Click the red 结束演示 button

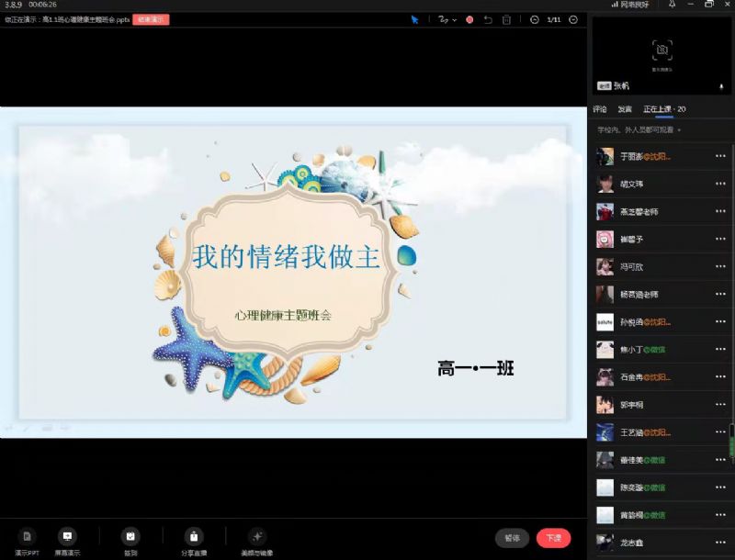click(151, 19)
